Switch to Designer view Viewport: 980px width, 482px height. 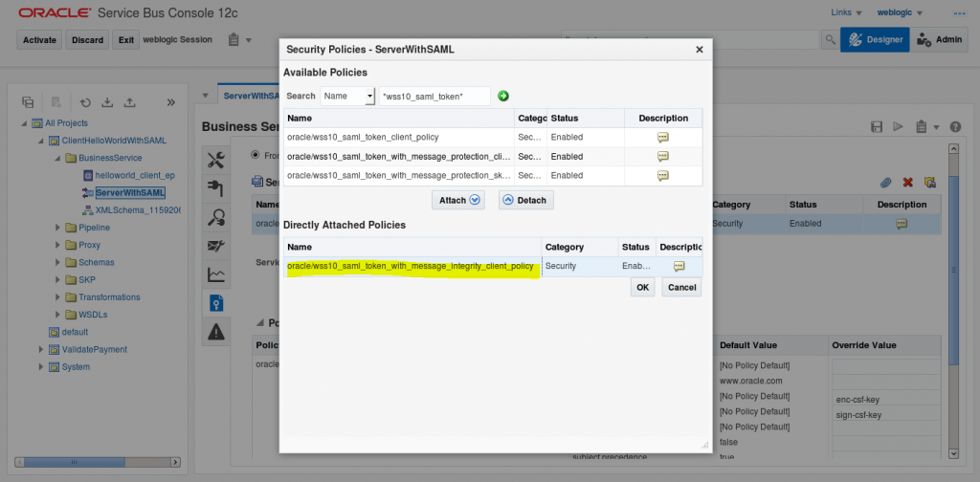pyautogui.click(x=875, y=39)
